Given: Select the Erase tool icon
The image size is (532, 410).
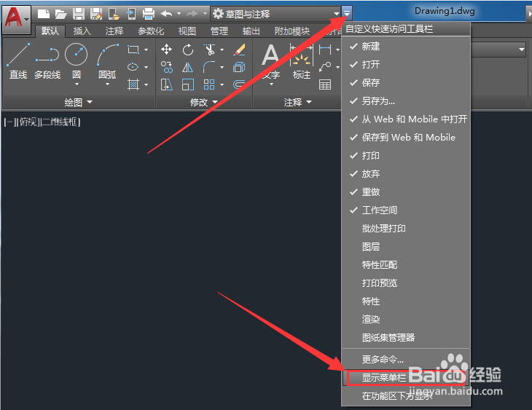Looking at the screenshot, I should (240, 50).
